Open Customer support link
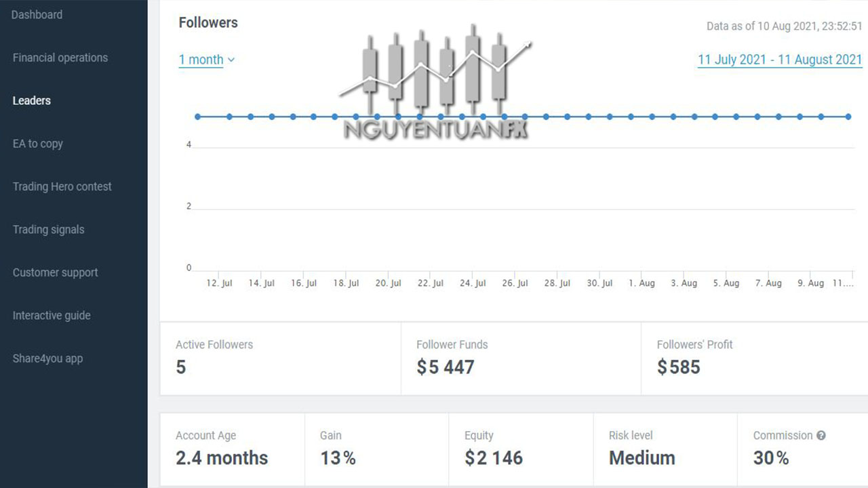The width and height of the screenshot is (868, 488). 56,272
